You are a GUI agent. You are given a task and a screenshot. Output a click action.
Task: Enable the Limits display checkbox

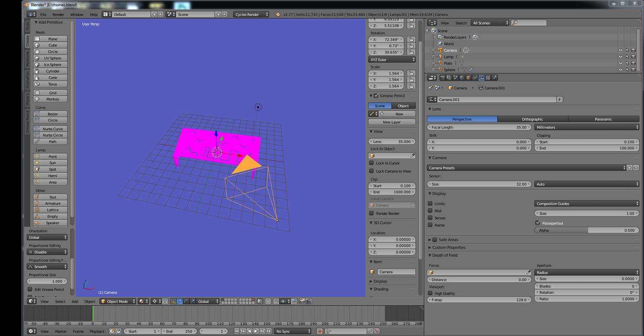pyautogui.click(x=430, y=204)
